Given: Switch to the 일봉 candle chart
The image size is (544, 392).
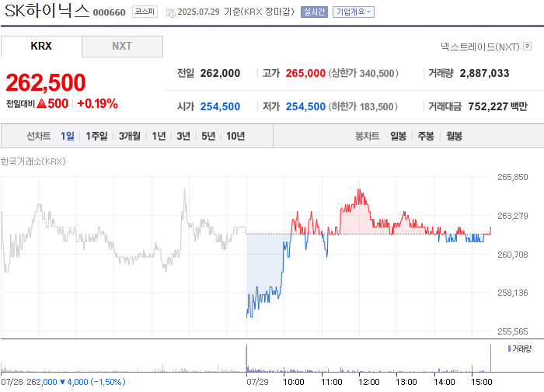Looking at the screenshot, I should [x=398, y=136].
